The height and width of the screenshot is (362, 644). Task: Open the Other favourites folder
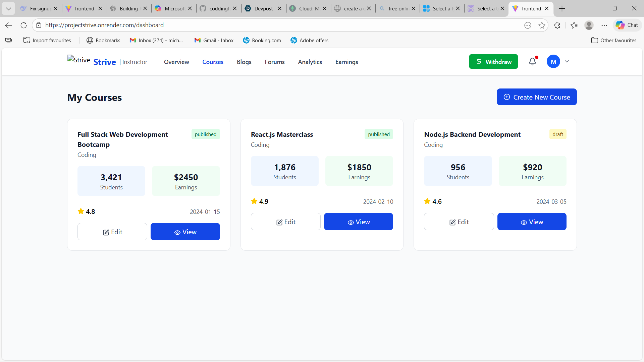point(613,41)
